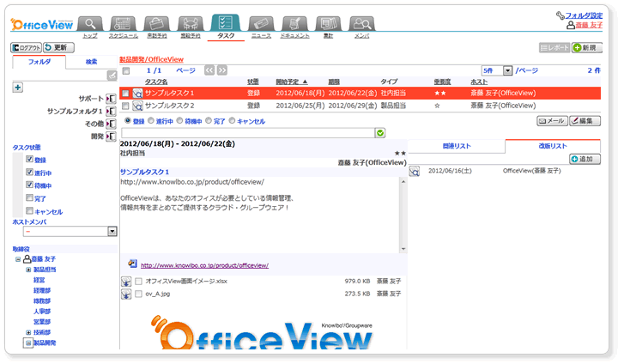618x364 pixels.
Task: Click the web link icon beside URL
Action: click(132, 264)
